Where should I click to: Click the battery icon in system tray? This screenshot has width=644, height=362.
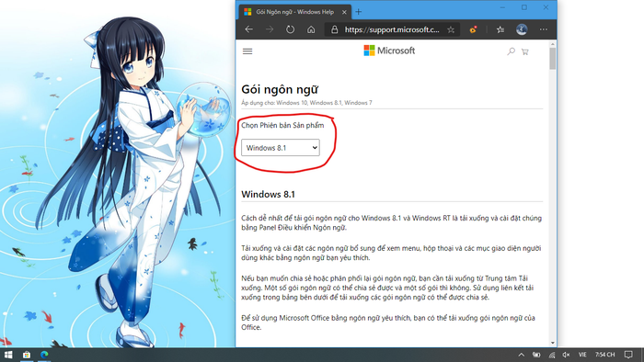point(536,355)
